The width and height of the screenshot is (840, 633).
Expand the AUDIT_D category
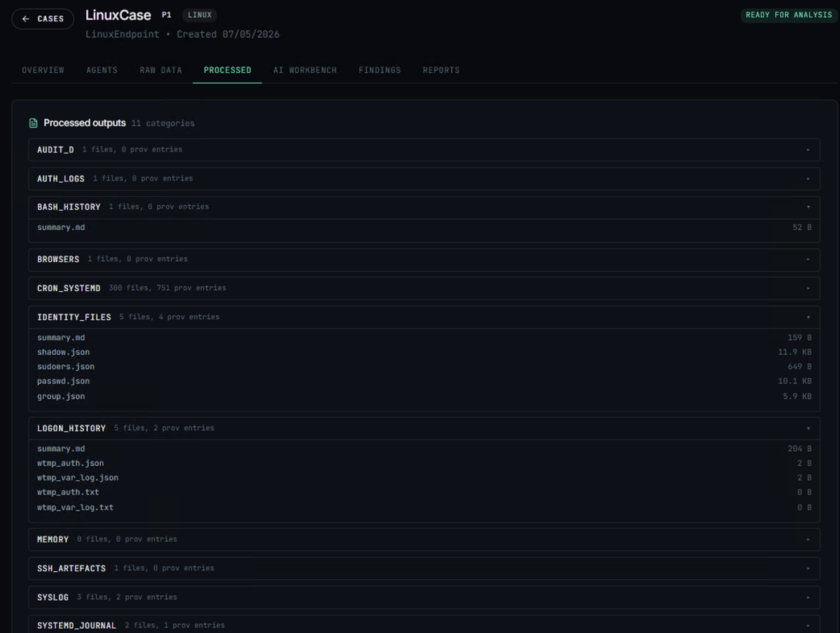tap(424, 150)
